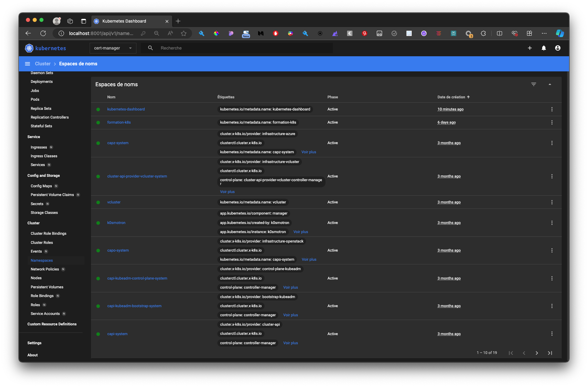Click the filter icon in Espaces de noms
The image size is (588, 387).
click(534, 84)
